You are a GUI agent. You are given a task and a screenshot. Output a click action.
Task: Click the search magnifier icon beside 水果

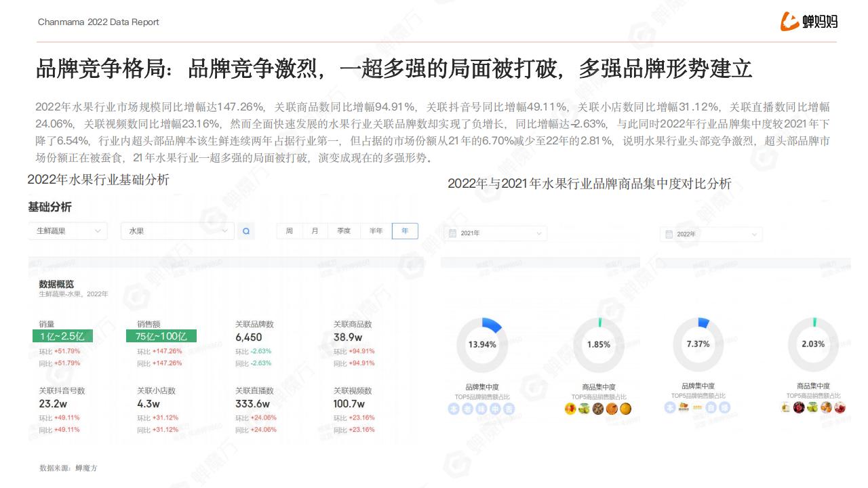click(x=246, y=231)
